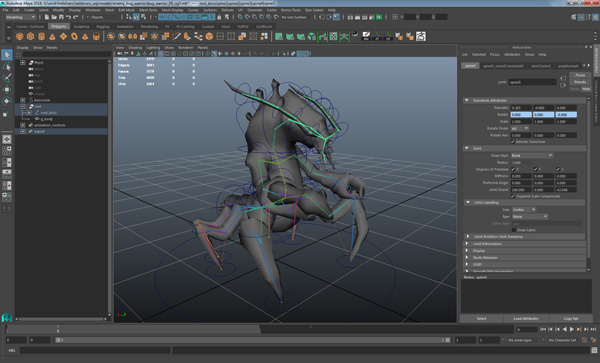Click the Copy Tab button
The width and height of the screenshot is (600, 363).
571,318
